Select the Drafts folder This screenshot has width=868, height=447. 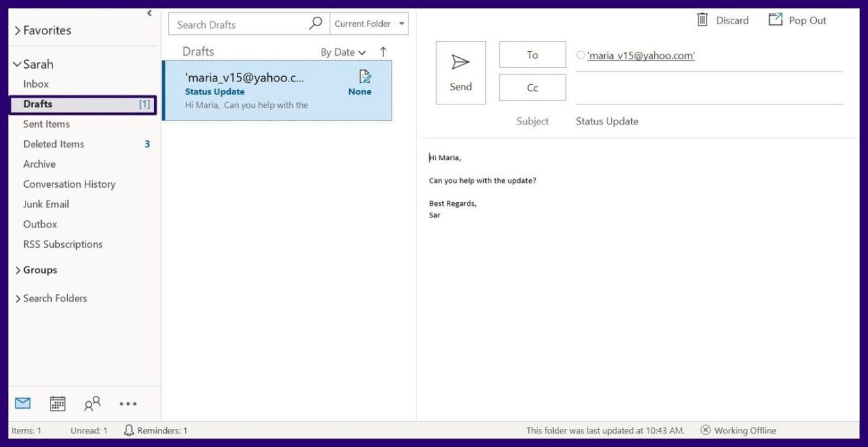(x=83, y=104)
